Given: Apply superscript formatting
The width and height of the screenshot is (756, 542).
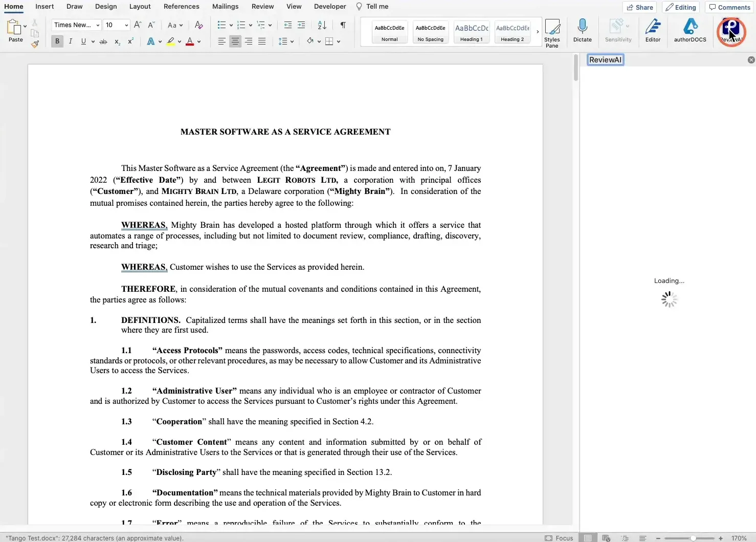Looking at the screenshot, I should point(130,41).
